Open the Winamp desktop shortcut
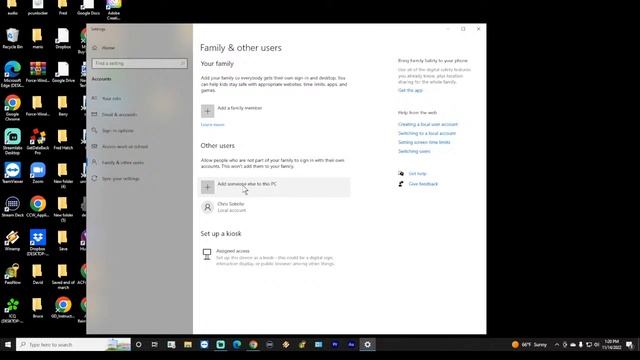This screenshot has width=640, height=360. [x=13, y=240]
